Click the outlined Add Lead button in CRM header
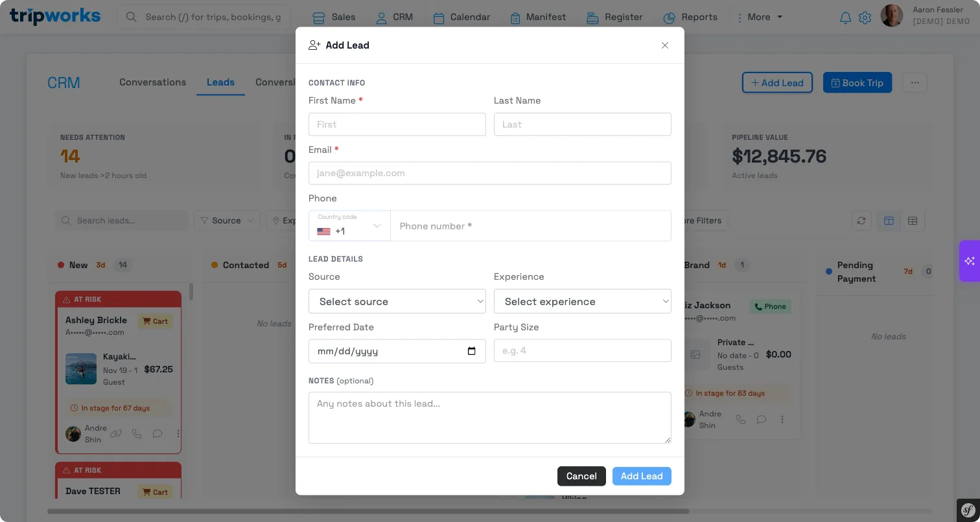 click(x=777, y=82)
